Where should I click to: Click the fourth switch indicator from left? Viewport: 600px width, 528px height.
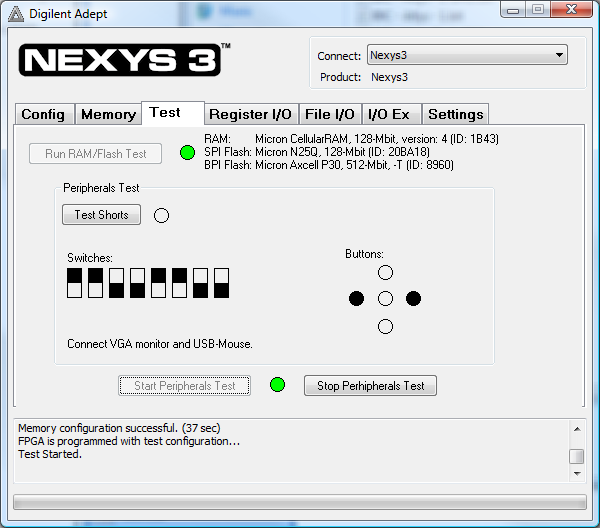click(x=137, y=283)
